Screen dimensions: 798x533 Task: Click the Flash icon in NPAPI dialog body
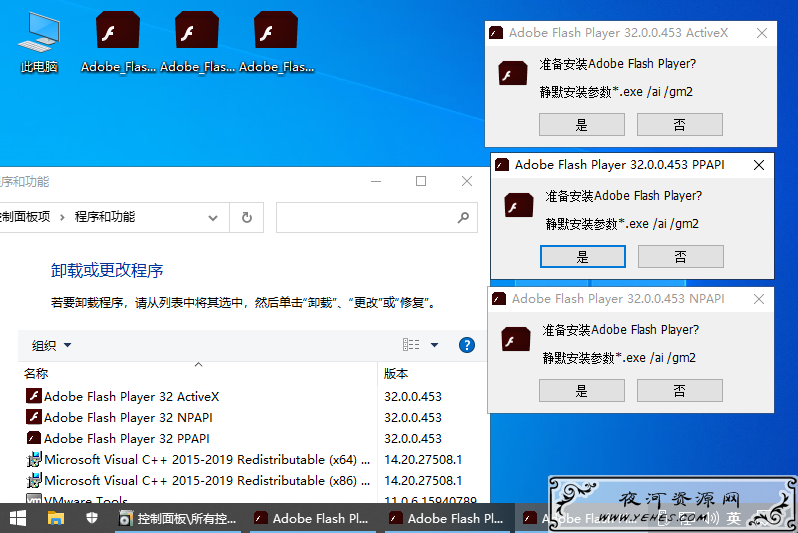coord(516,339)
